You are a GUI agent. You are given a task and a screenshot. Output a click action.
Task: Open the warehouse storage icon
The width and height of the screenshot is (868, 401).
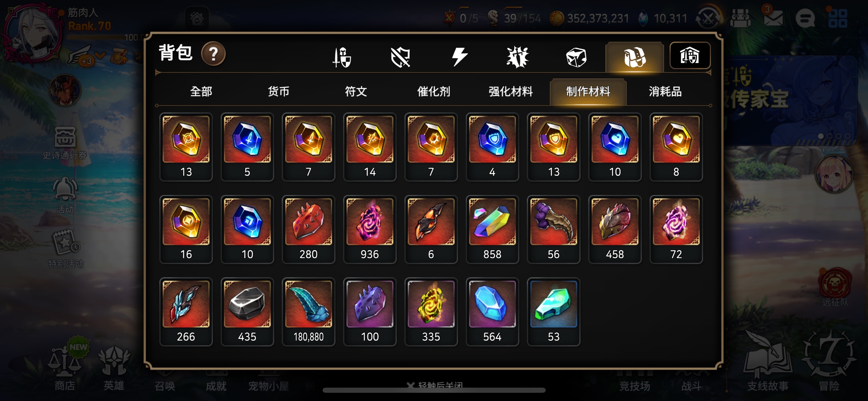click(690, 56)
